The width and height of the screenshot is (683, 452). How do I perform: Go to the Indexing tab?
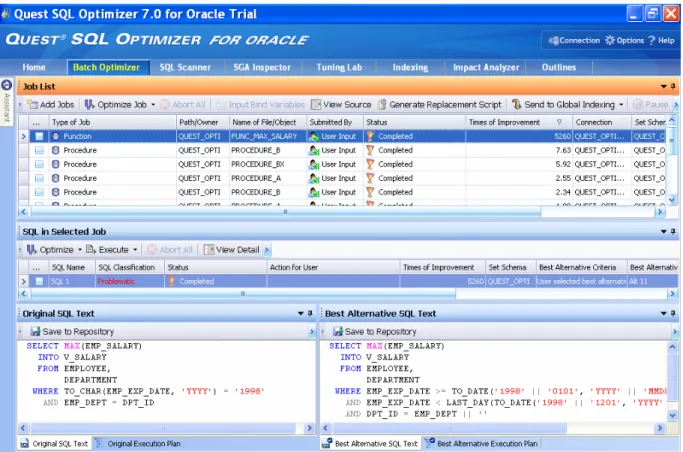point(410,67)
